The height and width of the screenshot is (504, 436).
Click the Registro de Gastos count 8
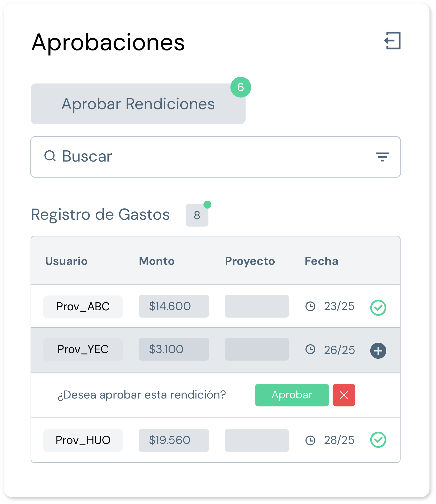[197, 215]
